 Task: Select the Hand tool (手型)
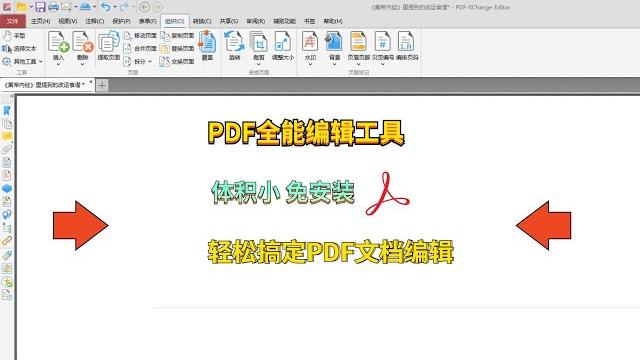point(14,36)
